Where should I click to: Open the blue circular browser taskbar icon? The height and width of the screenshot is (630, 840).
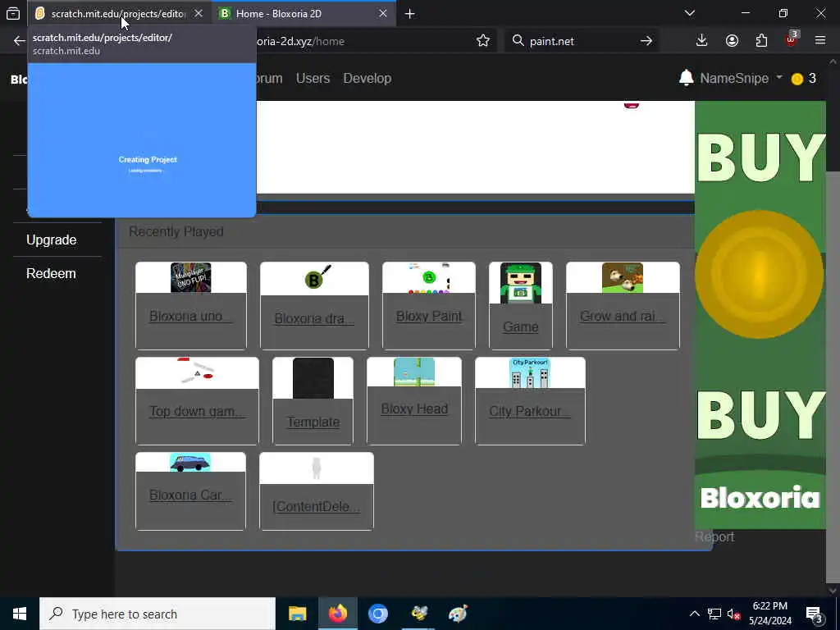(377, 614)
